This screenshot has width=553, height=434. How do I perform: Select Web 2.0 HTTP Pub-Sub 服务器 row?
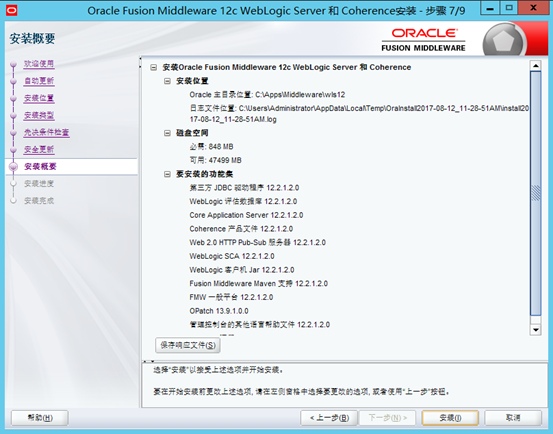click(257, 243)
